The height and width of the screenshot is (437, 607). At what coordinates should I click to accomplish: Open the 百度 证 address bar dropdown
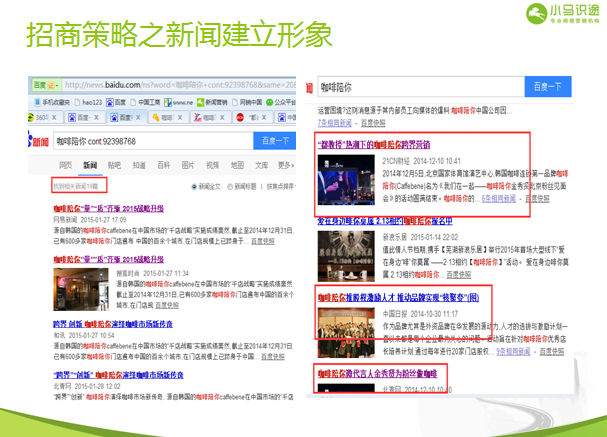(46, 85)
